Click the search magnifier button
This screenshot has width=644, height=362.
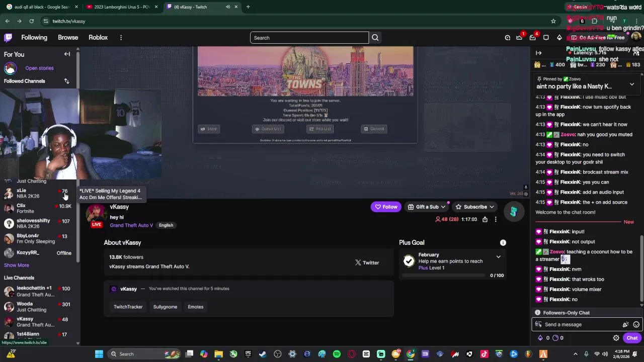(375, 38)
